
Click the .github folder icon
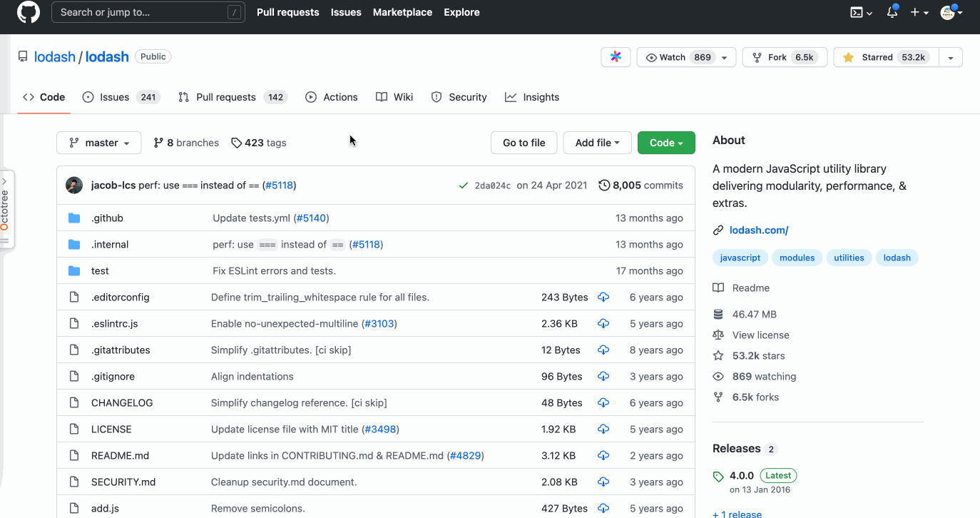(x=74, y=218)
